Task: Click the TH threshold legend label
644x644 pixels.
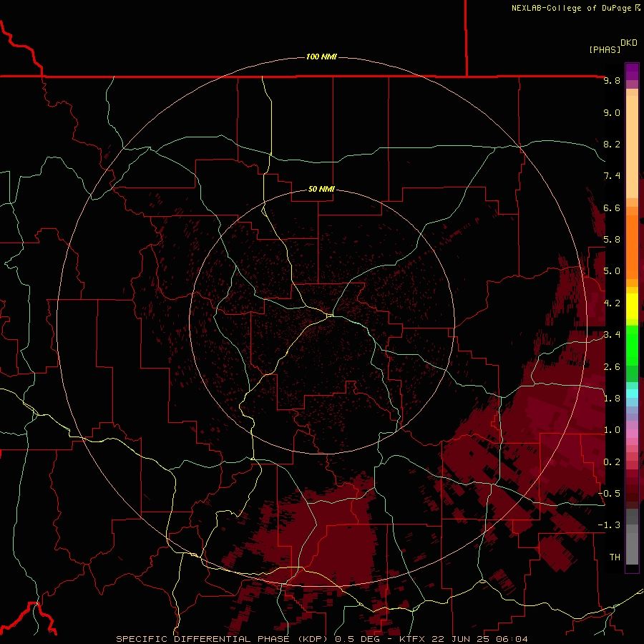Action: pos(615,557)
